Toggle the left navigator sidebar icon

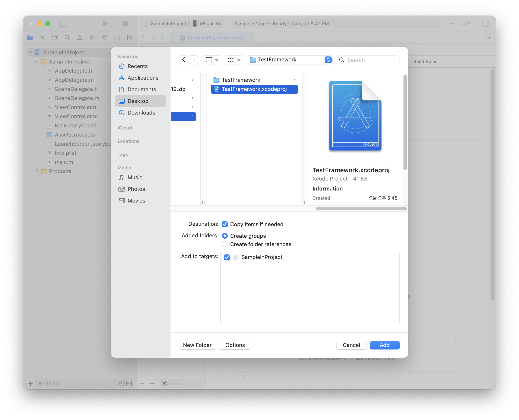coord(63,23)
